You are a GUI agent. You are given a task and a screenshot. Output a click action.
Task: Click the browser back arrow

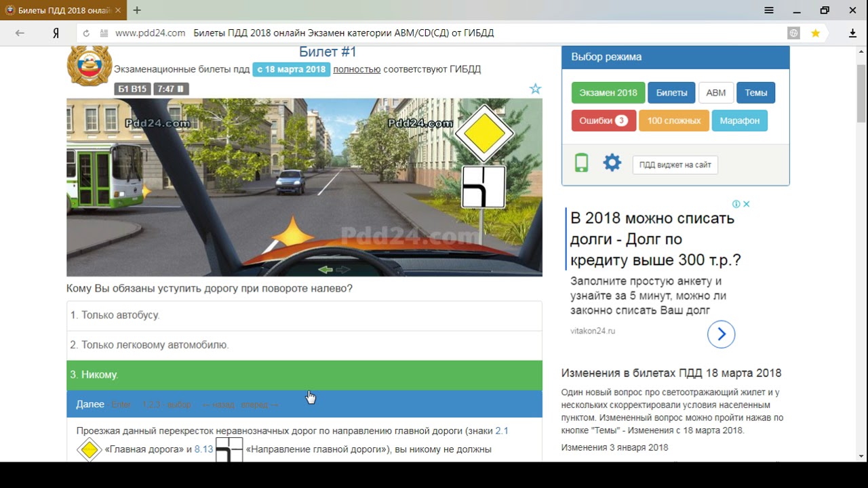(x=20, y=33)
